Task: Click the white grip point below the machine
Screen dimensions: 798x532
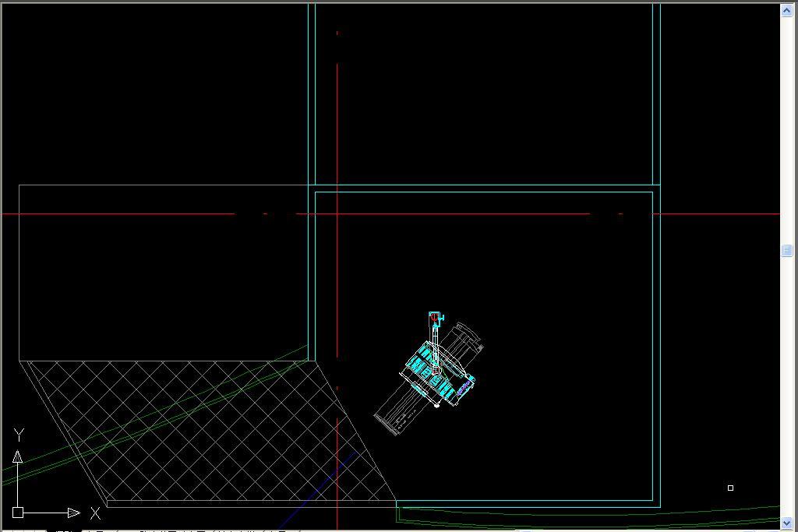Action: click(436, 405)
